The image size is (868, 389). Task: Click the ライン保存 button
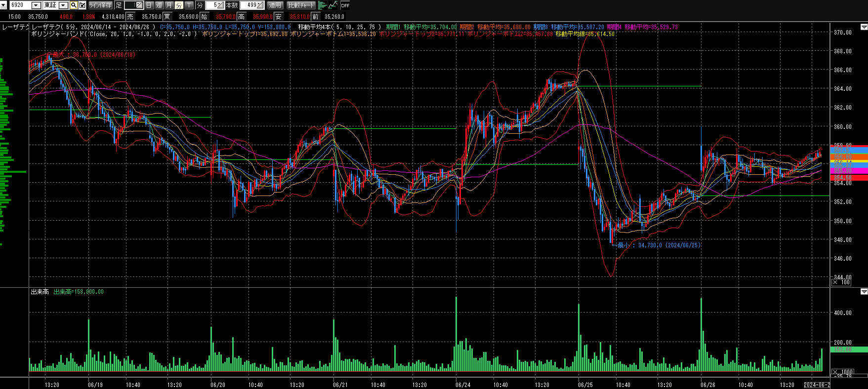pyautogui.click(x=100, y=5)
